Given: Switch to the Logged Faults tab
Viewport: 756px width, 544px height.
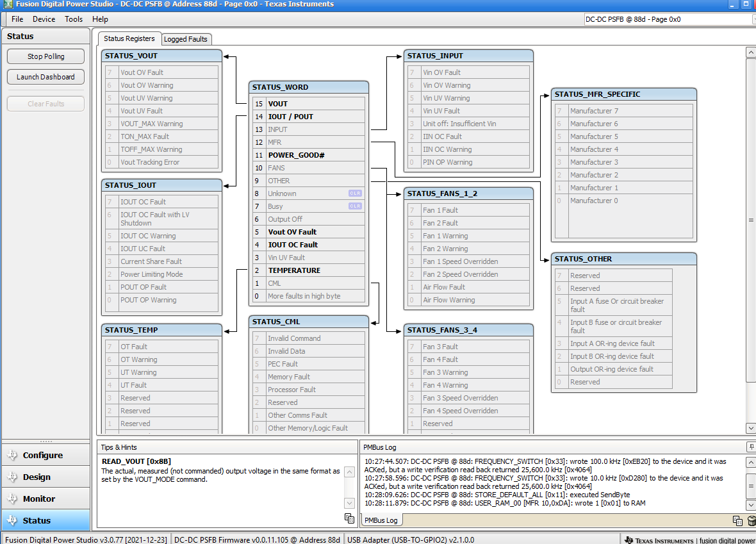Looking at the screenshot, I should pyautogui.click(x=186, y=39).
